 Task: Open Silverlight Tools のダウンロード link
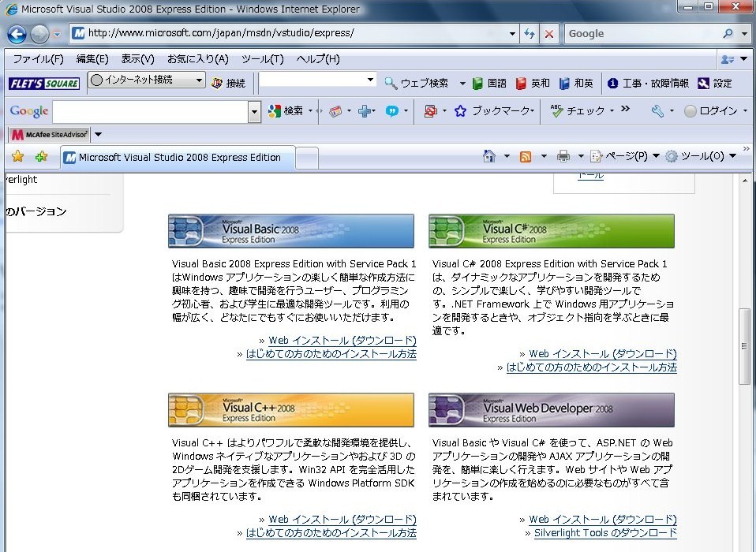(x=605, y=533)
